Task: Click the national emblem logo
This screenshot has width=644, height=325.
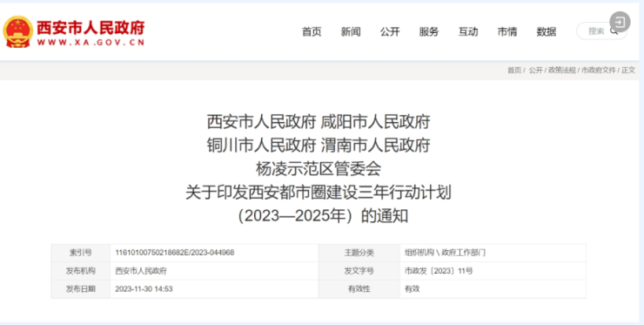Action: pyautogui.click(x=17, y=31)
